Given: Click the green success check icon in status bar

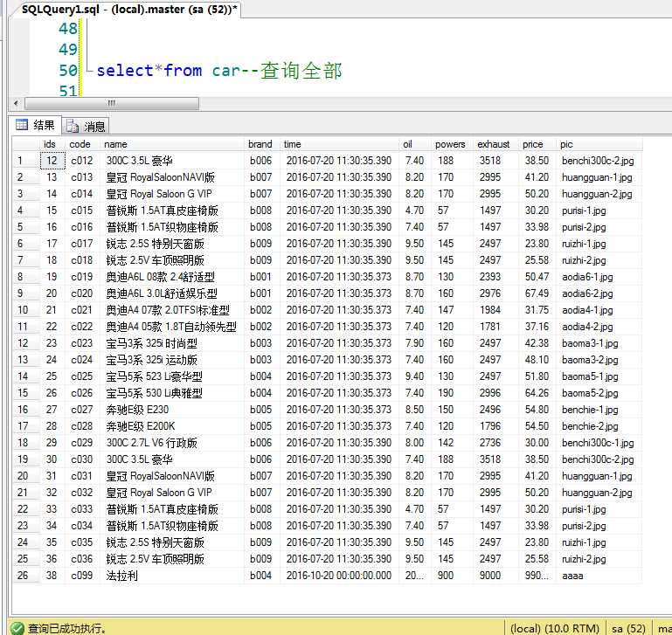Looking at the screenshot, I should coord(17,628).
